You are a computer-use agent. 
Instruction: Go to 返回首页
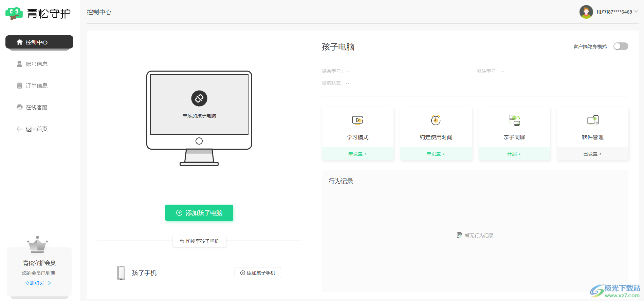pyautogui.click(x=37, y=129)
